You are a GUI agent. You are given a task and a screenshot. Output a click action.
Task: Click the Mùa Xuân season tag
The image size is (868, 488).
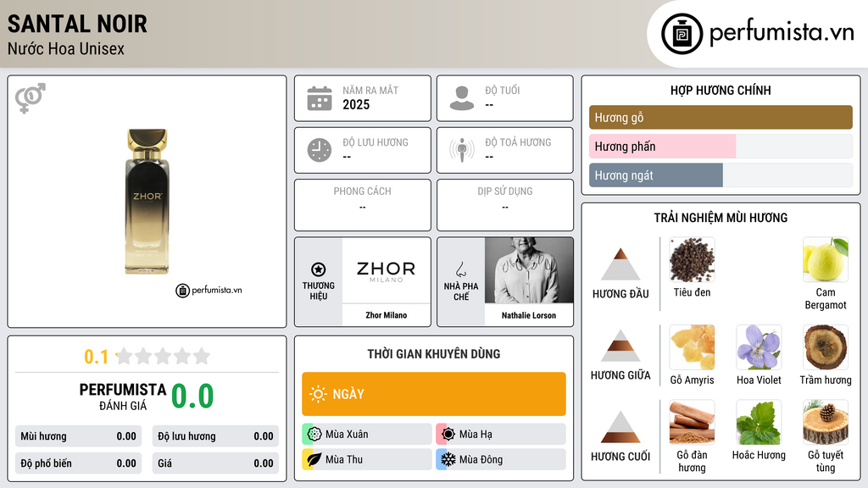(x=366, y=434)
